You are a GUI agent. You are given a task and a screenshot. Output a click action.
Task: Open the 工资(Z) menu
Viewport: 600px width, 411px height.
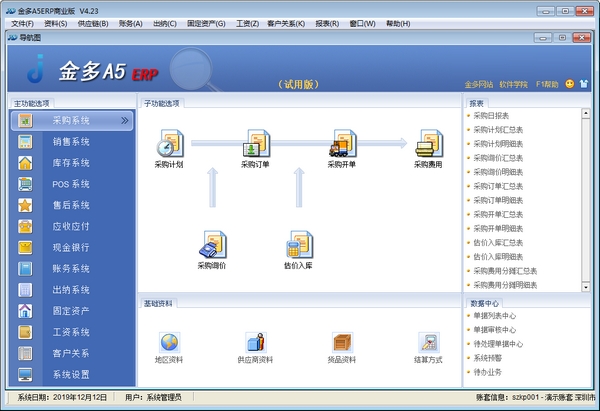tap(247, 24)
